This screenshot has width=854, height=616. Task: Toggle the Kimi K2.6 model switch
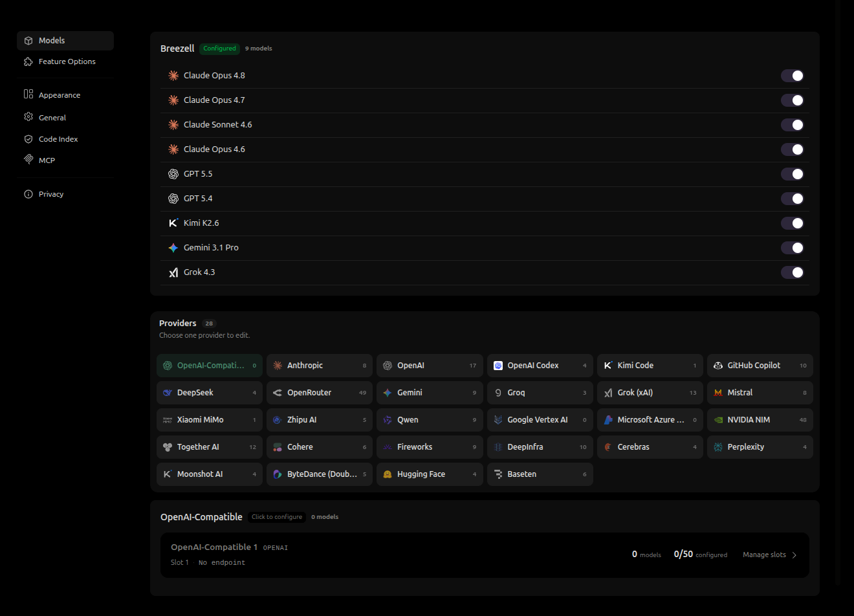tap(793, 223)
